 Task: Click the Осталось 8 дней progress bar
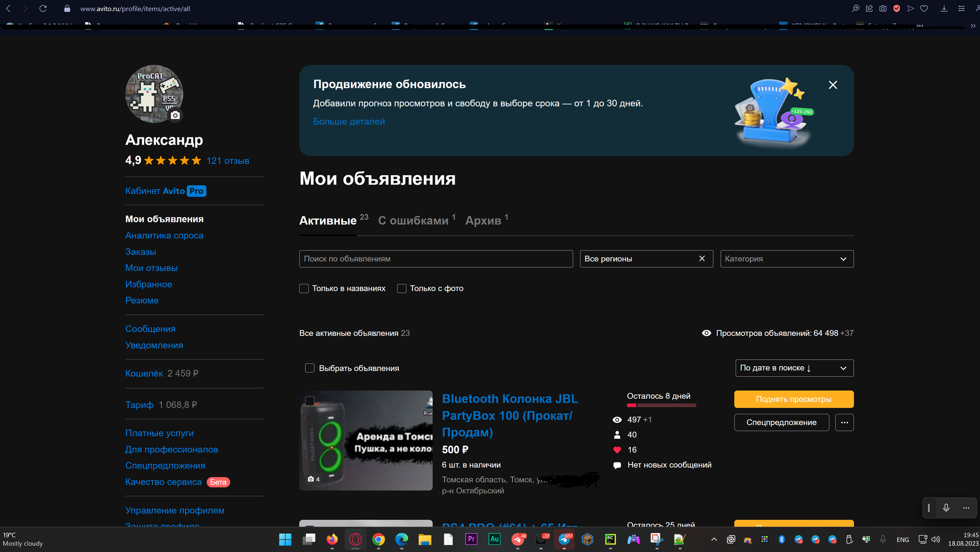pyautogui.click(x=661, y=406)
